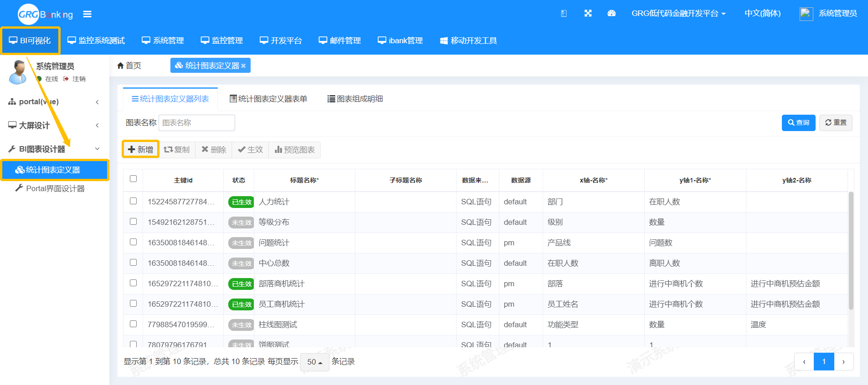Sort by 标题名称 column header
The height and width of the screenshot is (385, 868).
tap(304, 180)
